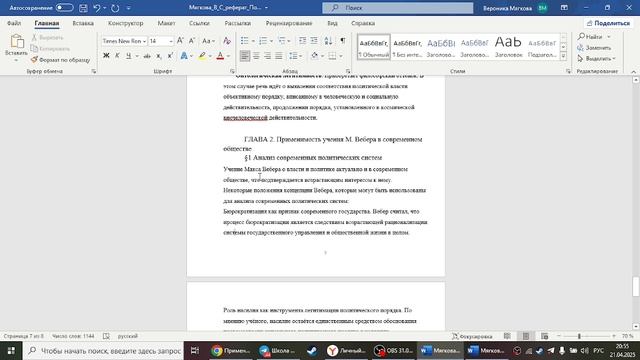Expand bullet list options dropdown
The image size is (640, 360).
253,41
